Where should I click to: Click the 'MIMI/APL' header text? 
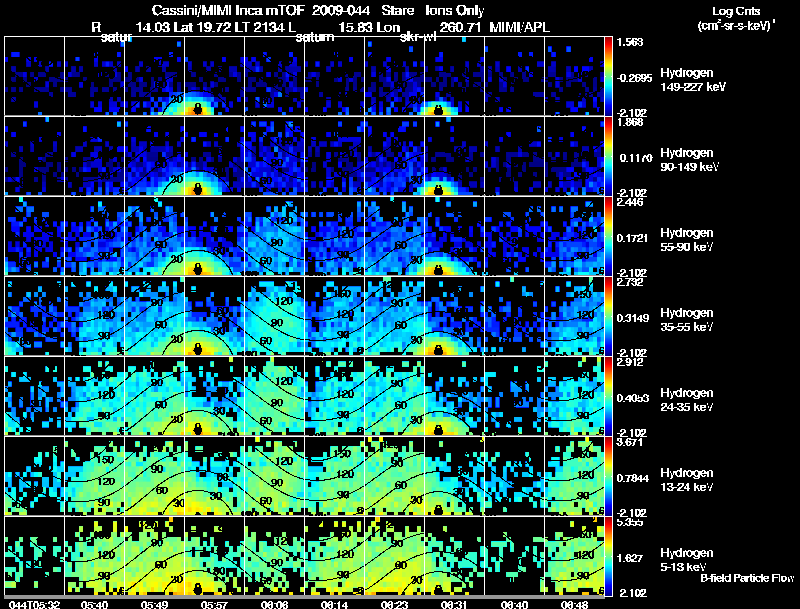[519, 27]
